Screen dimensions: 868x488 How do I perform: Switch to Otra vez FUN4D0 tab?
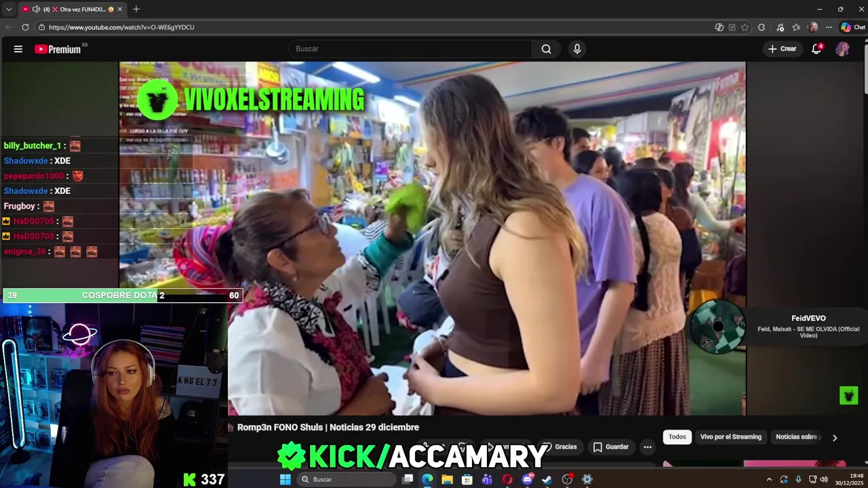[x=71, y=9]
